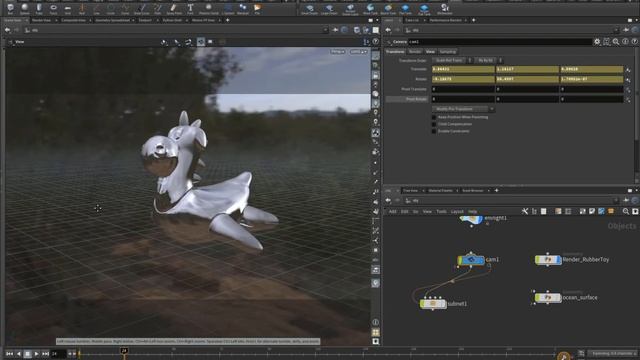Click the ocean_surface node

click(x=548, y=298)
